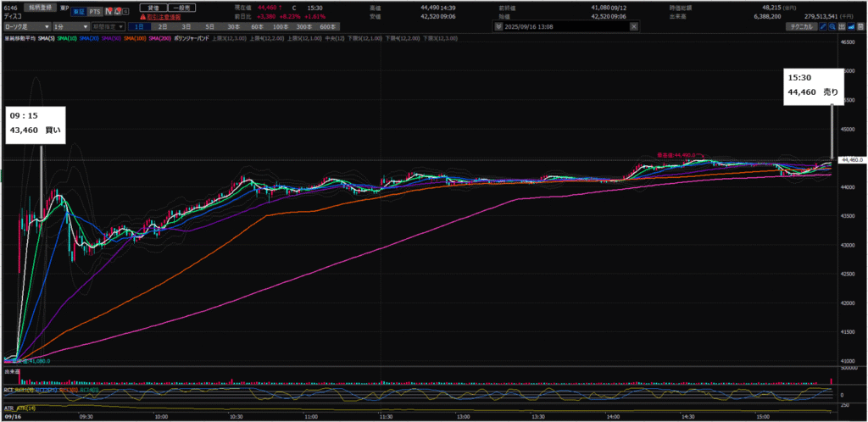The image size is (868, 422).
Task: Click the 13:00 time axis label
Action: 463,418
